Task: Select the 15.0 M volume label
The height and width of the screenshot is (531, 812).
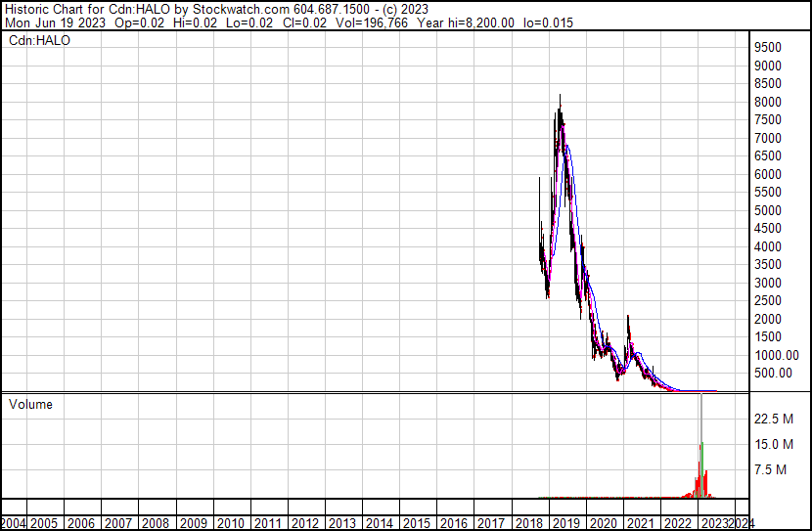Action: [x=774, y=444]
